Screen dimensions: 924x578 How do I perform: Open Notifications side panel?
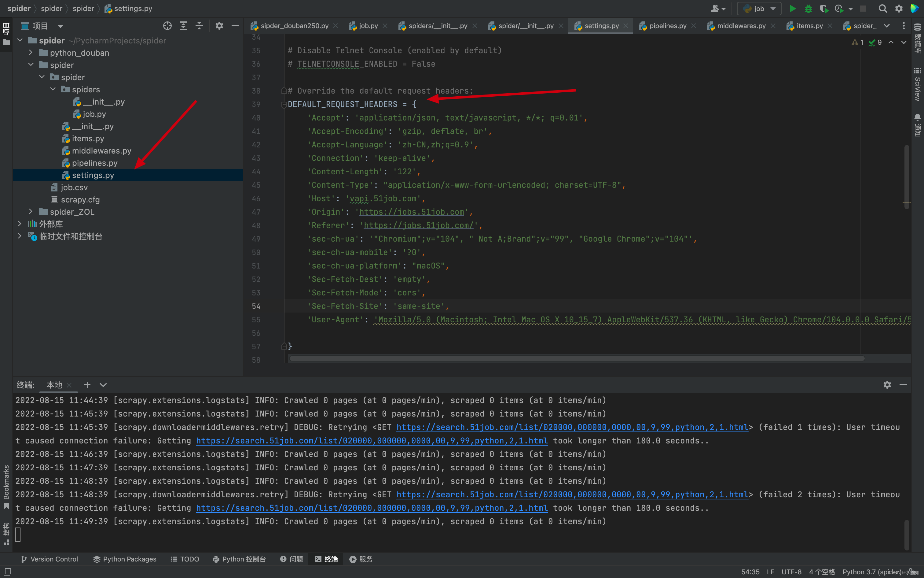click(x=917, y=125)
